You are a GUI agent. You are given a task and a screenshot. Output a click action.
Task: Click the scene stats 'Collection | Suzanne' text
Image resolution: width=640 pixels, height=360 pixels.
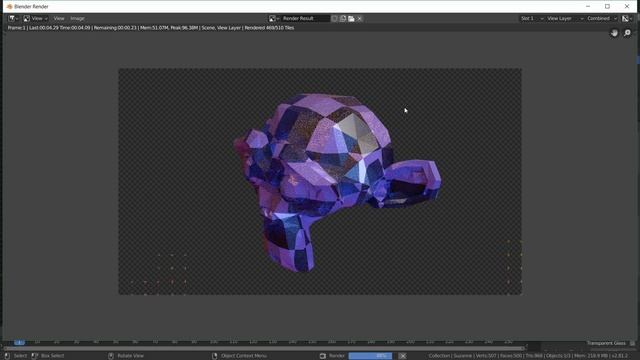click(528, 356)
